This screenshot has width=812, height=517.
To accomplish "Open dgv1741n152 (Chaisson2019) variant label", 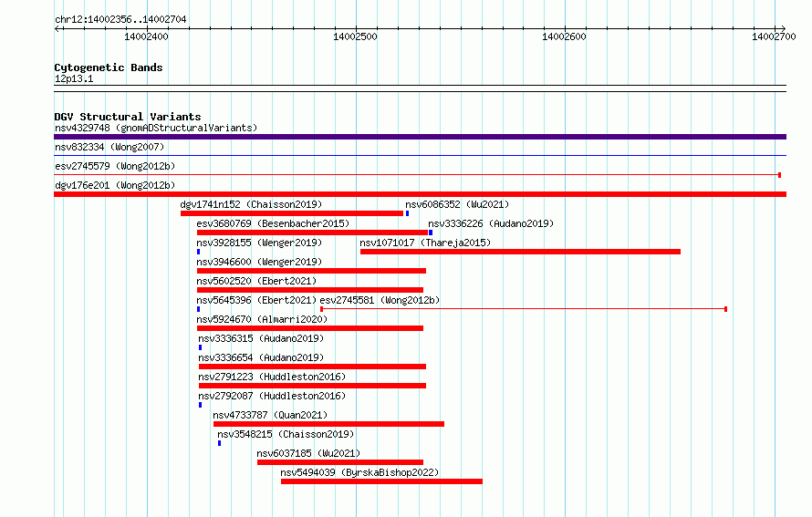I will coord(251,204).
